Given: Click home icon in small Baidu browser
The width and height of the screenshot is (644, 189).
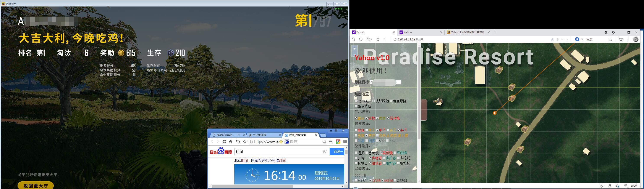Looking at the screenshot, I should [231, 142].
